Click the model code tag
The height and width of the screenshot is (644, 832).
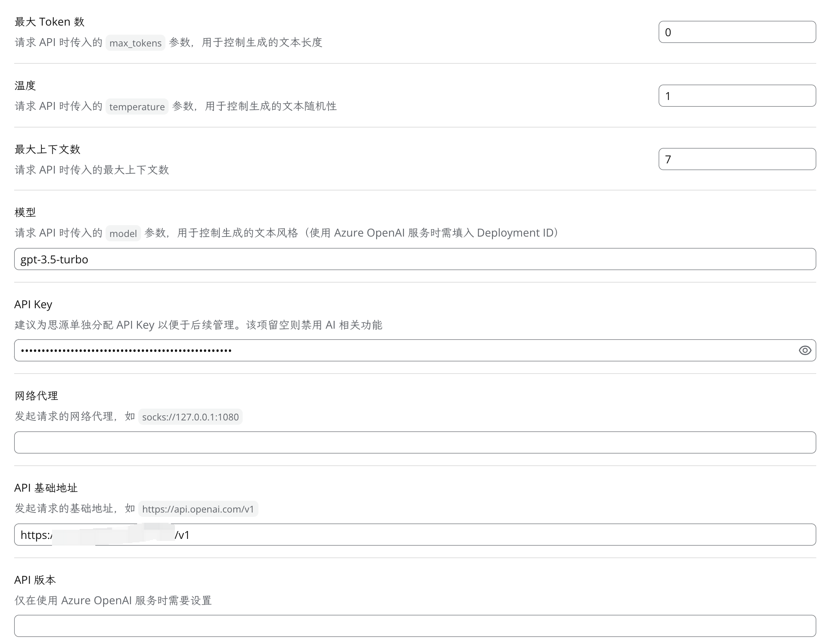coord(123,233)
